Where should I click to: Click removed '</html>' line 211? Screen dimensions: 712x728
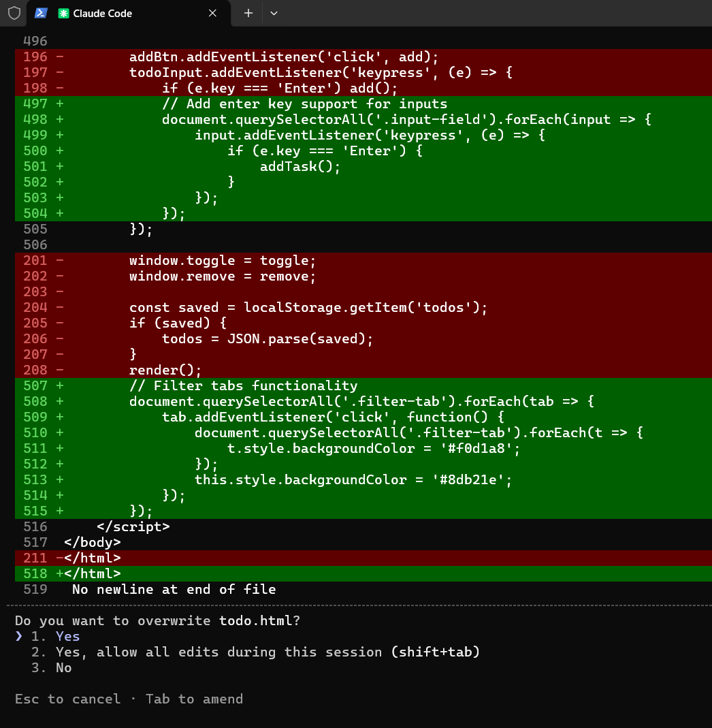click(363, 558)
